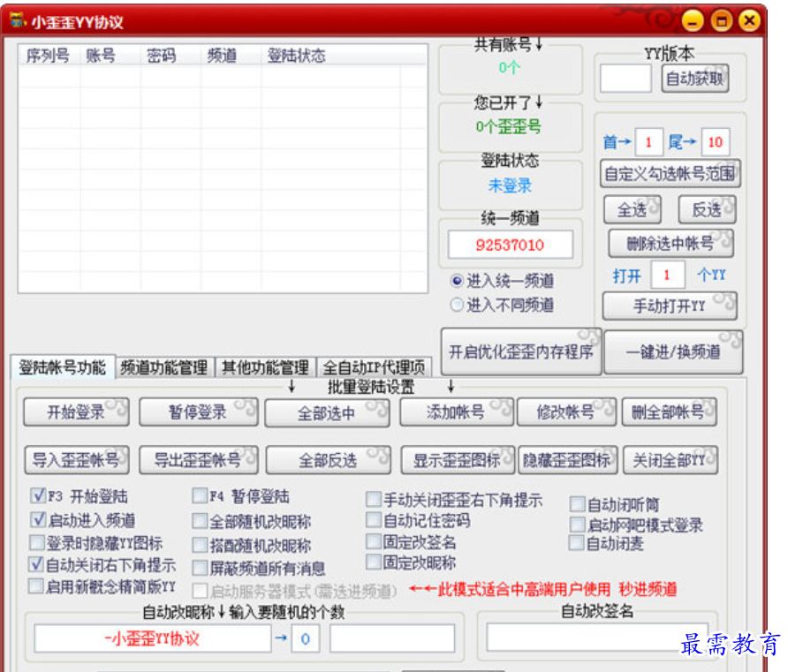Enable 手动关闭歪歪右下角提示 checkbox
Screen dimensions: 788x672
pyautogui.click(x=374, y=499)
